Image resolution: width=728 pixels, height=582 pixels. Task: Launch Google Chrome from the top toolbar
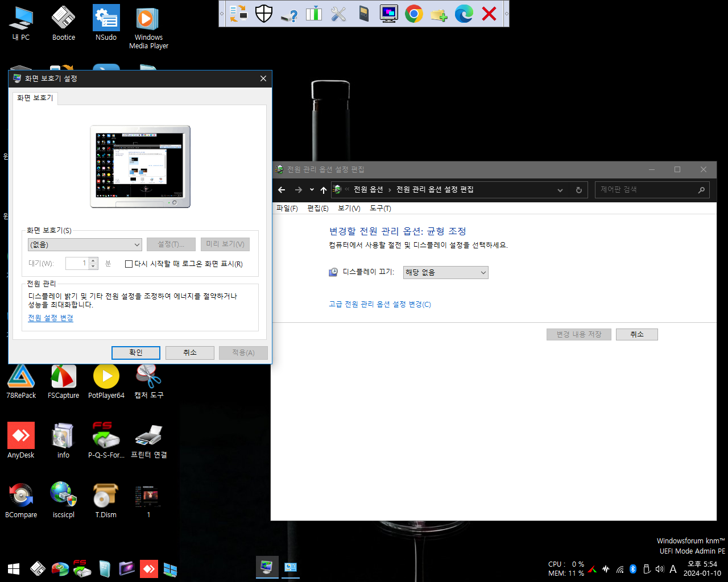[x=413, y=14]
